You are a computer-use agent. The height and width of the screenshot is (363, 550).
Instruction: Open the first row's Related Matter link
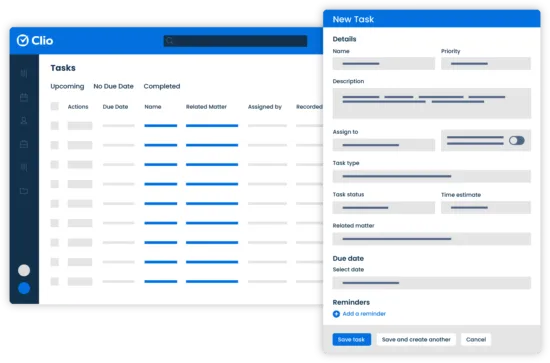click(x=212, y=126)
